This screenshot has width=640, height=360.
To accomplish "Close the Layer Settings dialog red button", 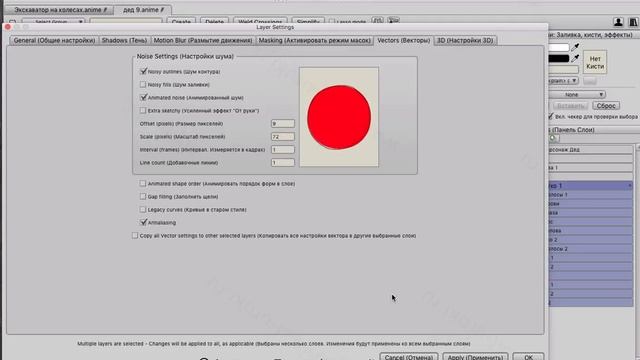I will click(8, 27).
